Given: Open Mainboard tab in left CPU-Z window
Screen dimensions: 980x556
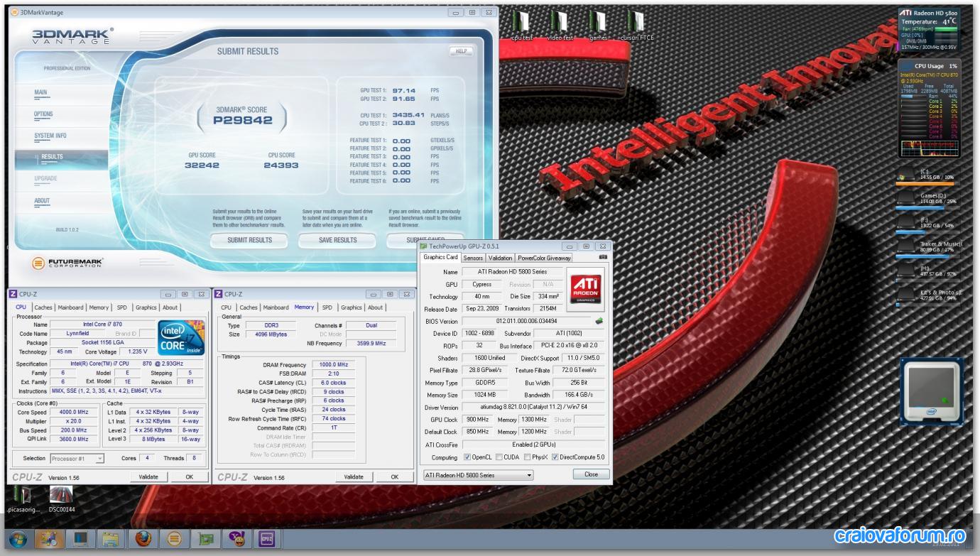Looking at the screenshot, I should 70,307.
